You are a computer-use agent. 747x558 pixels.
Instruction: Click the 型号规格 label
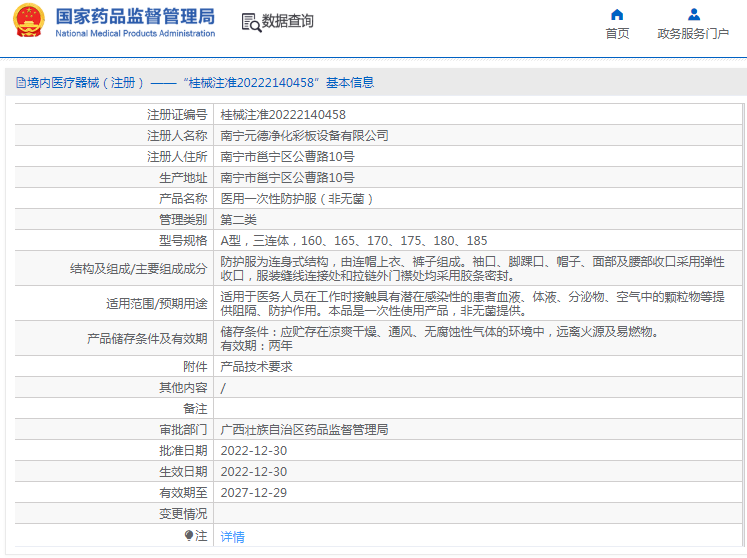tap(183, 241)
